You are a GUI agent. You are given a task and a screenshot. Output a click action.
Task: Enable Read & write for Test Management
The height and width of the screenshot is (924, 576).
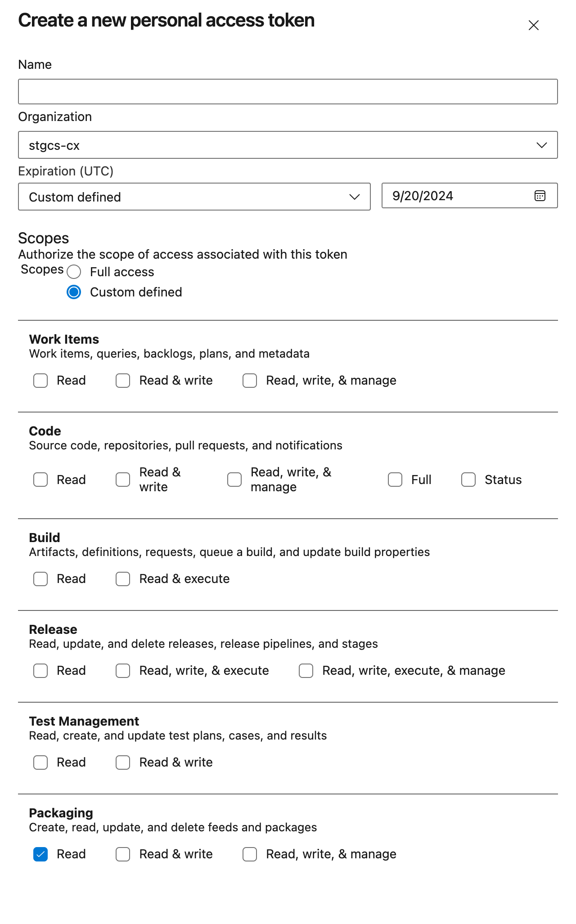122,763
